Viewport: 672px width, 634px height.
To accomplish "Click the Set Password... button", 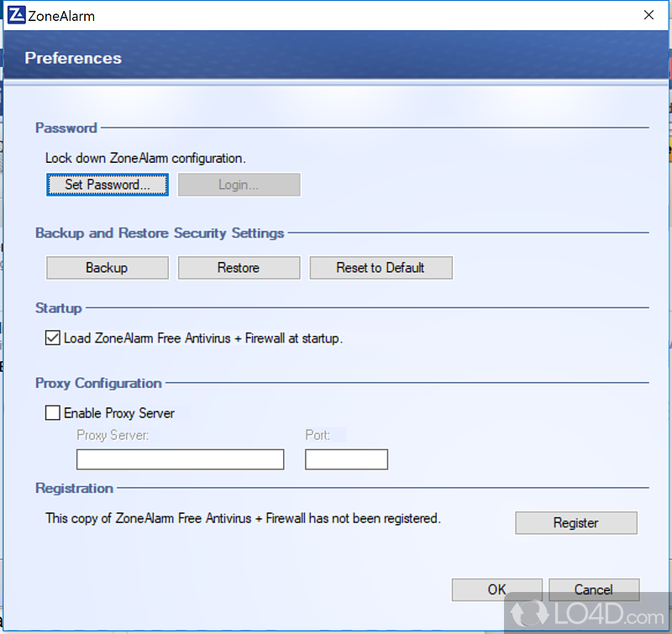I will 108,185.
